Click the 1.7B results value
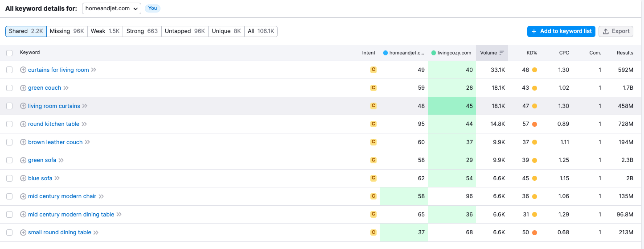 (628, 88)
